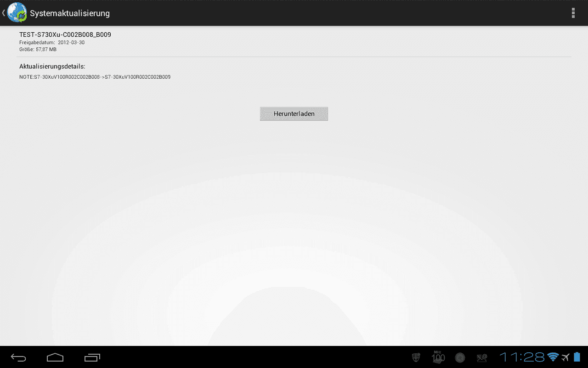Tap the airplane mode status icon
The image size is (588, 368).
565,357
